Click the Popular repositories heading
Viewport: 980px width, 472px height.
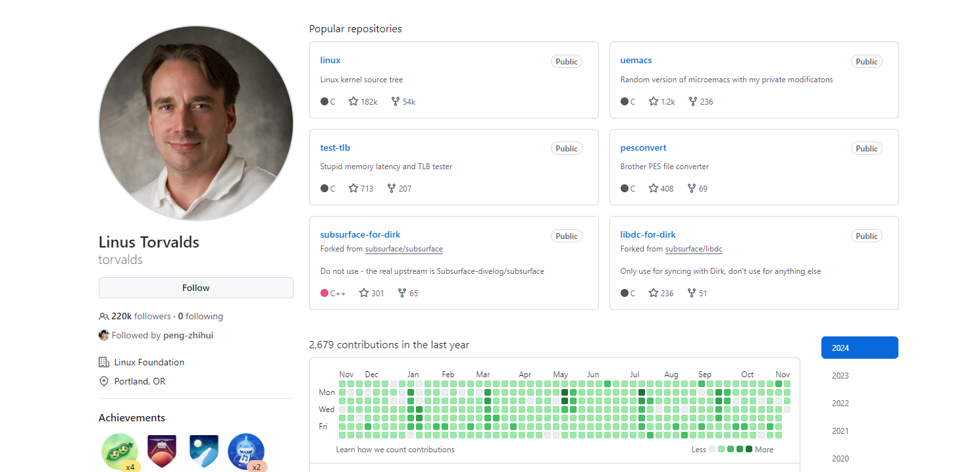355,29
